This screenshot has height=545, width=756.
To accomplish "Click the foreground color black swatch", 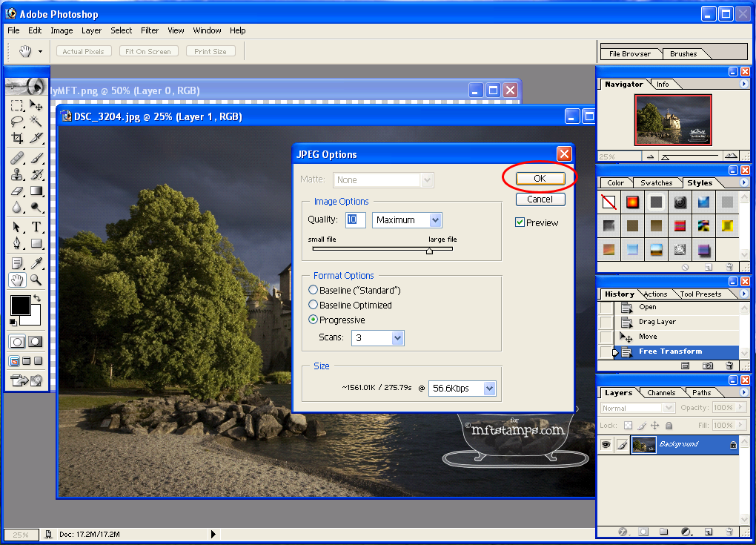I will pyautogui.click(x=20, y=305).
